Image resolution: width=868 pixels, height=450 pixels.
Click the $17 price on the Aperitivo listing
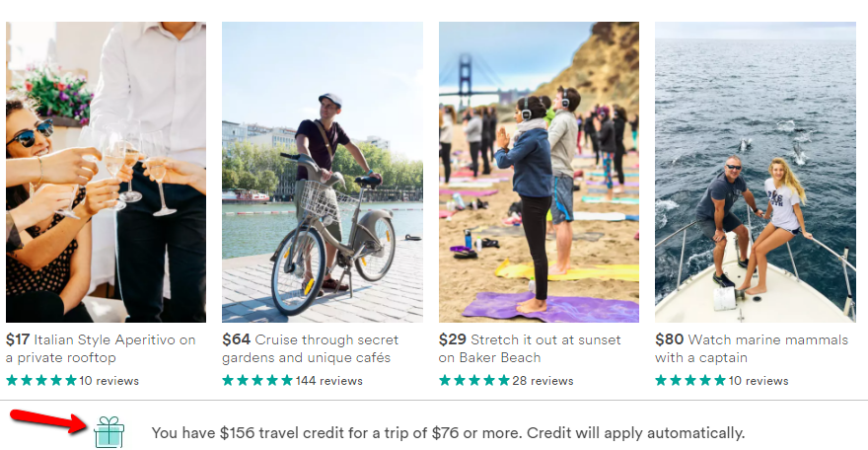coord(18,339)
